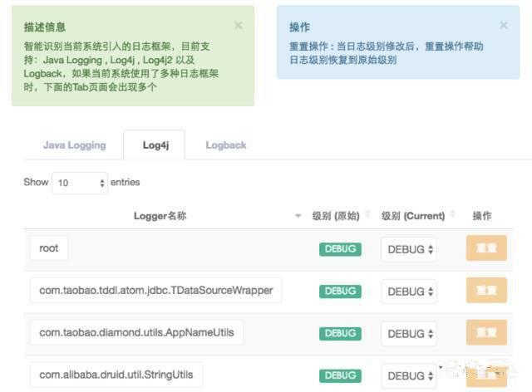Dismiss the blue 操作 info panel
532x392 pixels.
(x=504, y=26)
